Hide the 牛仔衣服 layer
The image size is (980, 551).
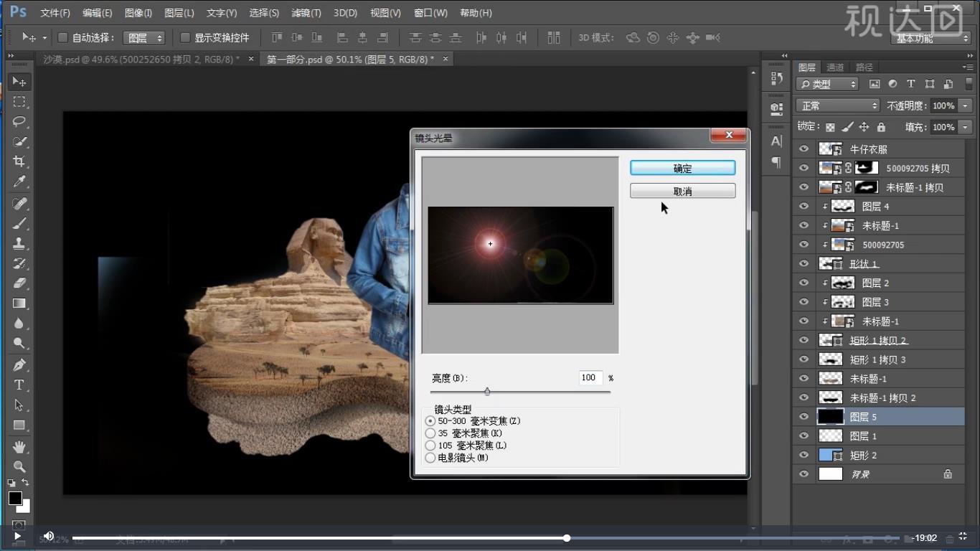point(804,149)
